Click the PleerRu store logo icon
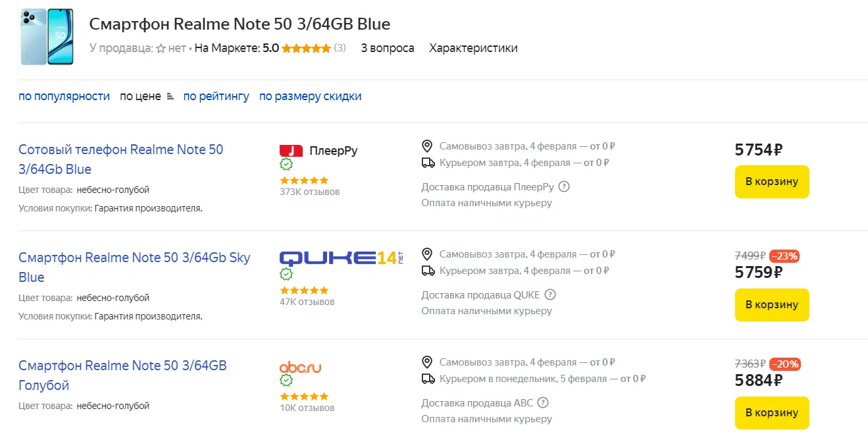 click(291, 150)
